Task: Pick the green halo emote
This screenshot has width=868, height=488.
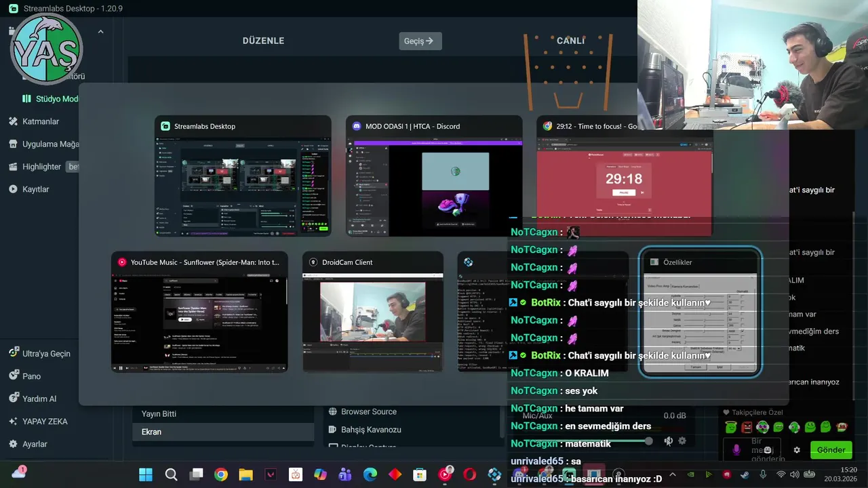Action: (730, 427)
